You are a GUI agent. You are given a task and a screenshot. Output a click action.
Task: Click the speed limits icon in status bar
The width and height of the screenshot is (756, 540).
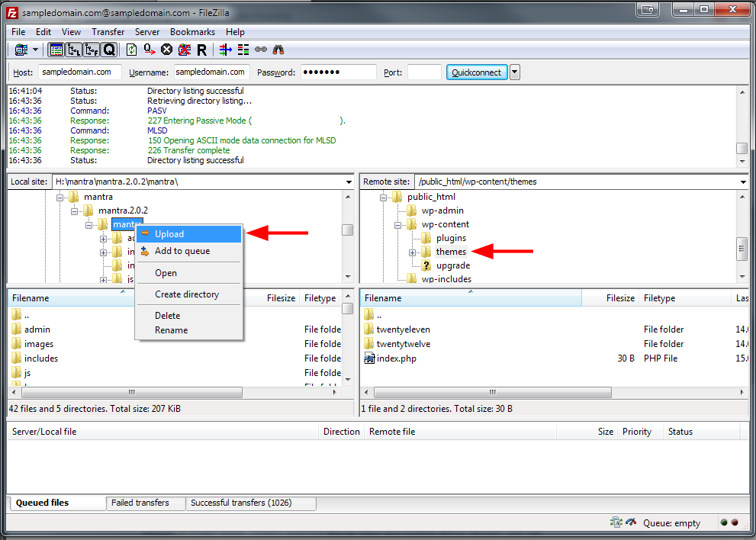(x=631, y=522)
